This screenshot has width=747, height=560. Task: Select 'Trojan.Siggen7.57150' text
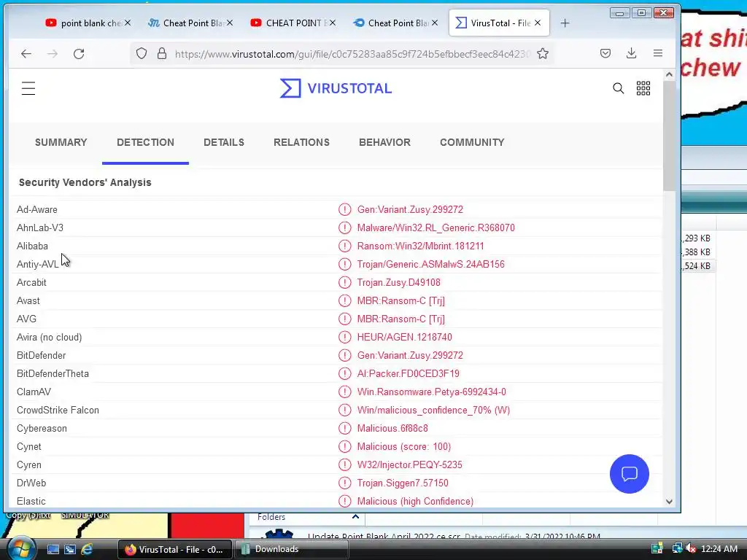tap(403, 483)
